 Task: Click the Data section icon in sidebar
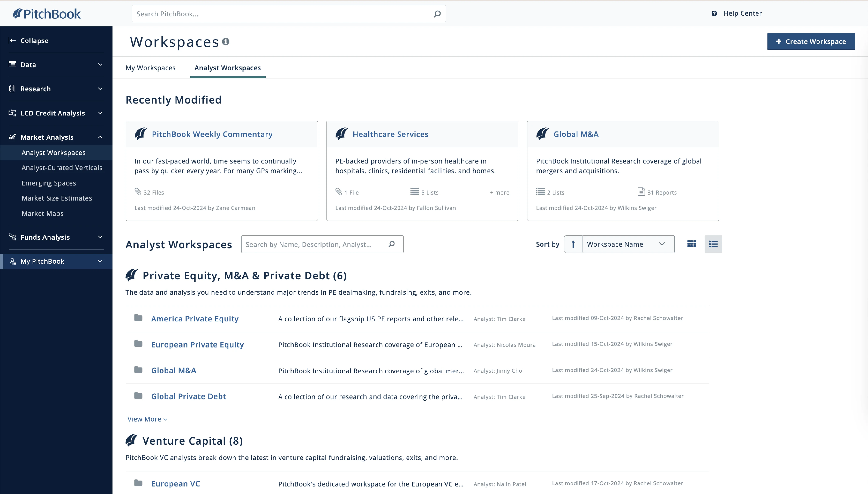13,64
